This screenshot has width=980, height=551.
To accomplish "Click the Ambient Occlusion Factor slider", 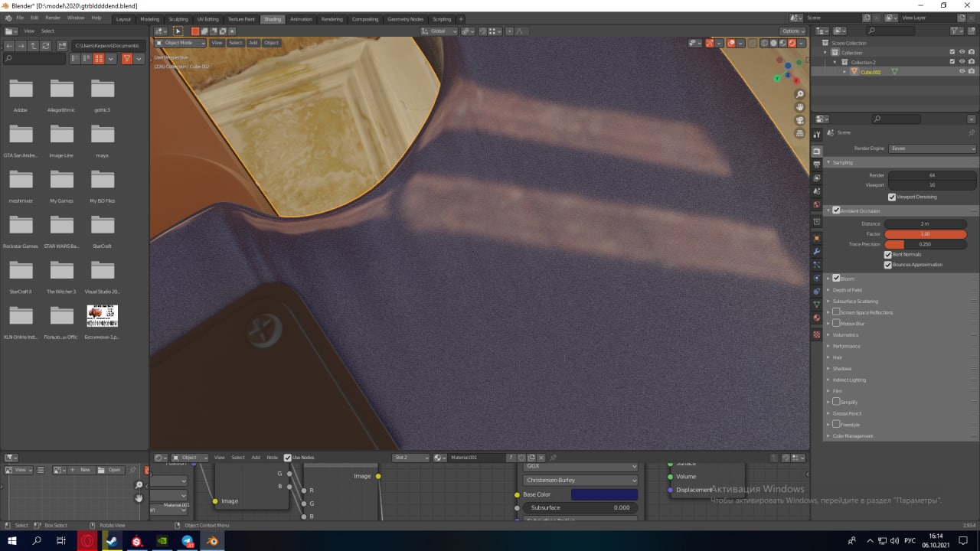I will (926, 234).
